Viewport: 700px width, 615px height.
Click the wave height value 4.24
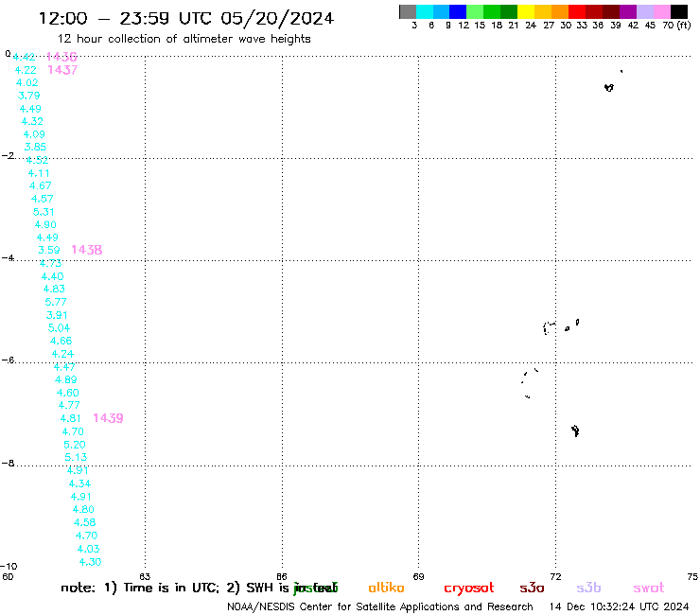click(63, 354)
